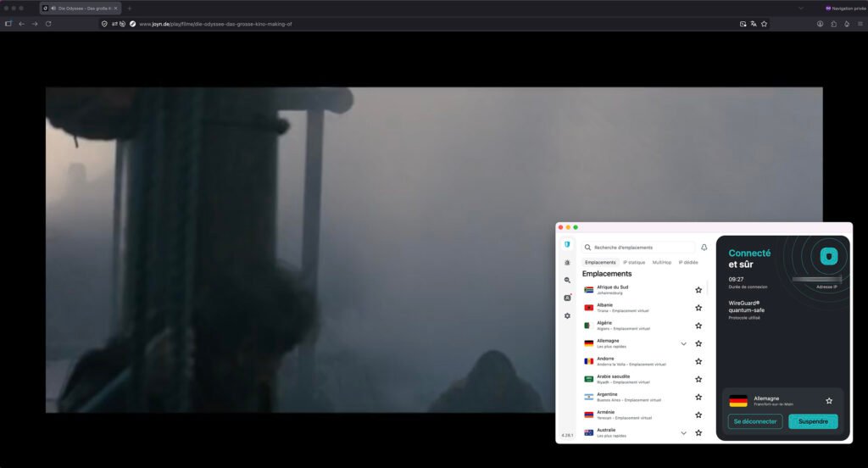868x468 pixels.
Task: Open settings gear in VPN sidebar
Action: [567, 315]
